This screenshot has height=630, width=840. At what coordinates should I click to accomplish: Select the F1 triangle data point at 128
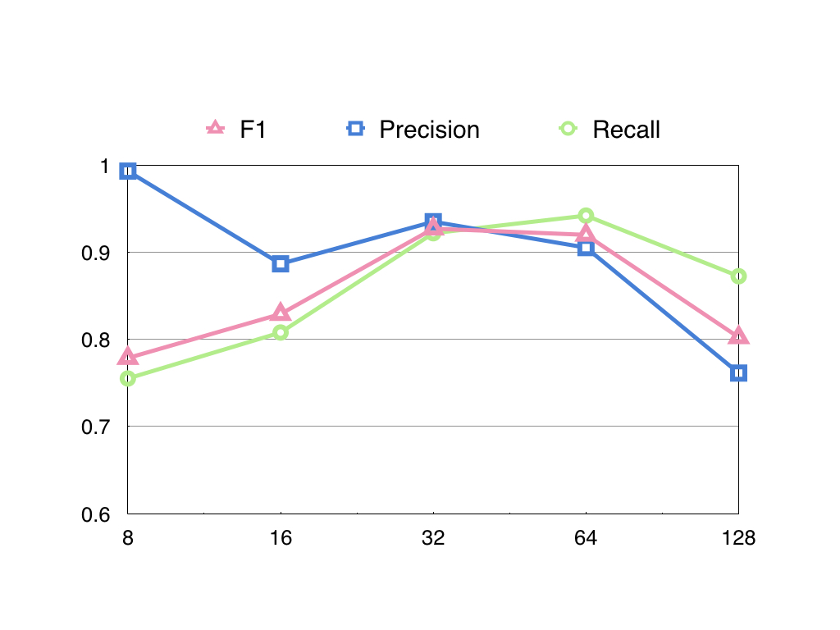click(x=738, y=336)
